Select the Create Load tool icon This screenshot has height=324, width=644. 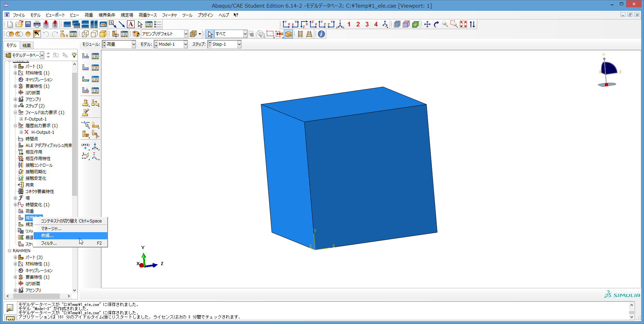(x=85, y=56)
